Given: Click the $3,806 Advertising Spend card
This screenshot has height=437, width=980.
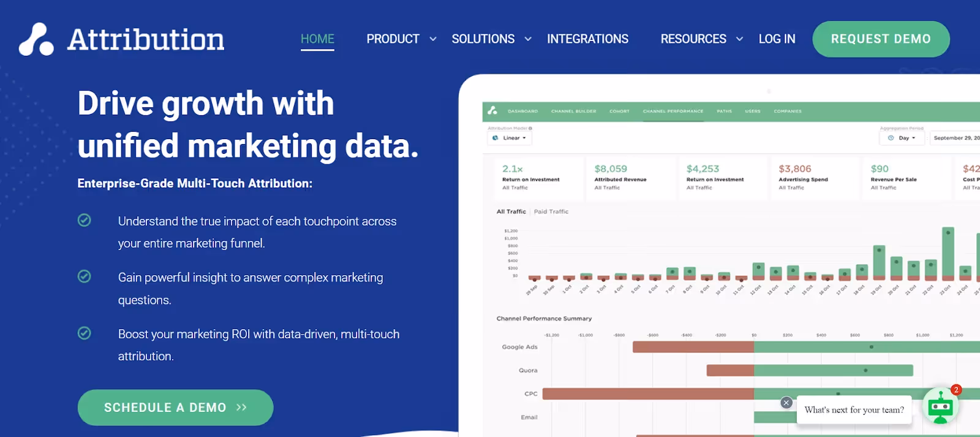Looking at the screenshot, I should [815, 178].
